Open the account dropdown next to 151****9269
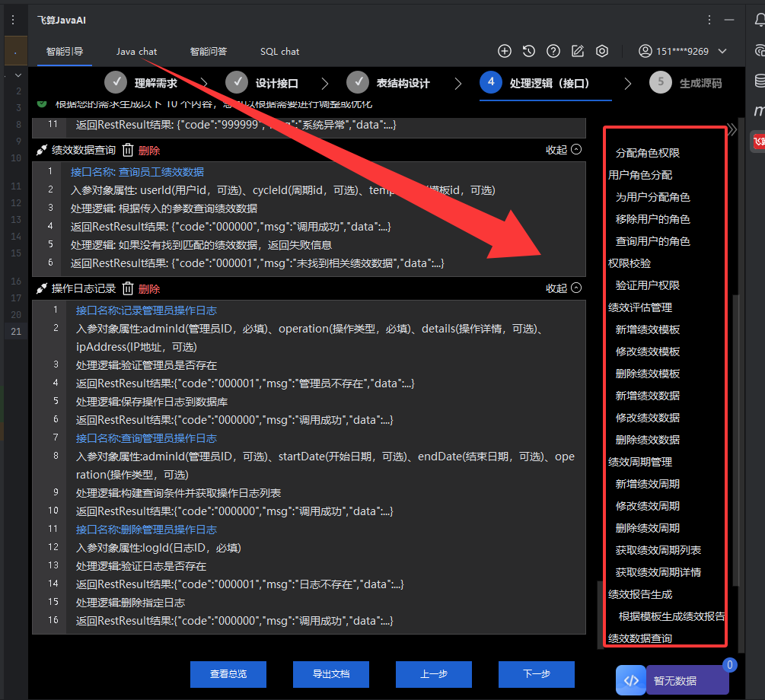The image size is (765, 700). coord(722,51)
